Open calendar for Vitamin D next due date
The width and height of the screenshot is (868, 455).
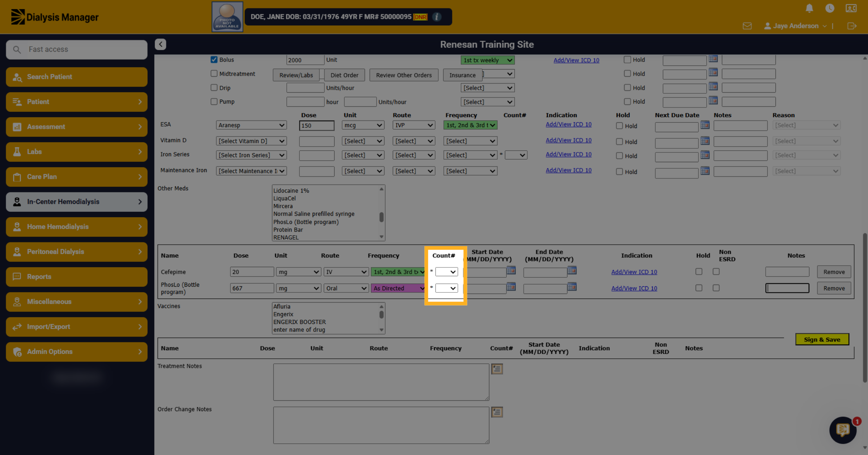tap(705, 141)
